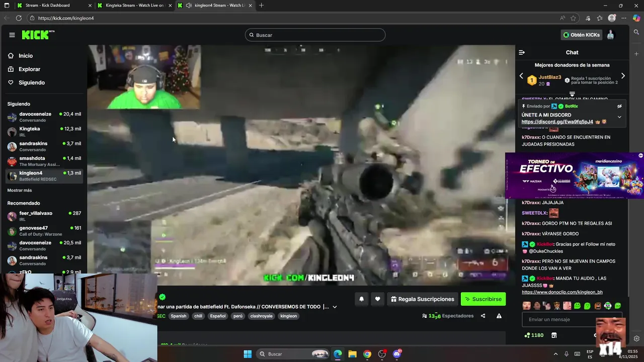Open davooxeneize channel under Siguiendo

pyautogui.click(x=44, y=117)
